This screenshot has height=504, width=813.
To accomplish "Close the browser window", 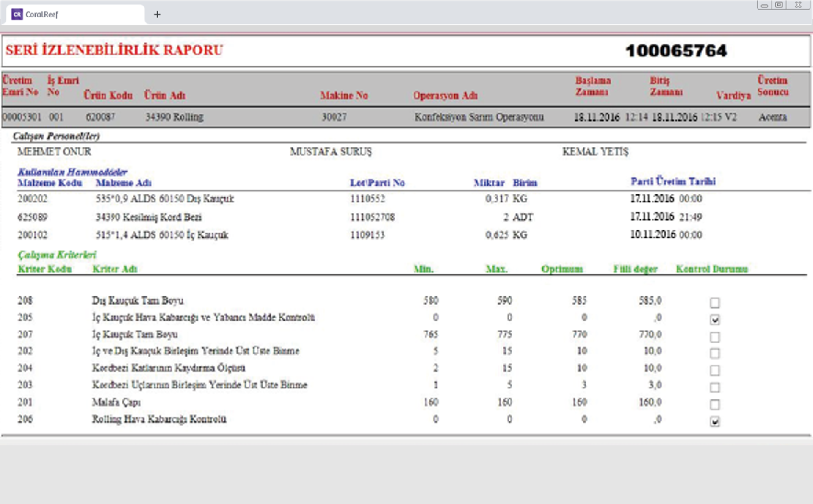I will tap(798, 5).
